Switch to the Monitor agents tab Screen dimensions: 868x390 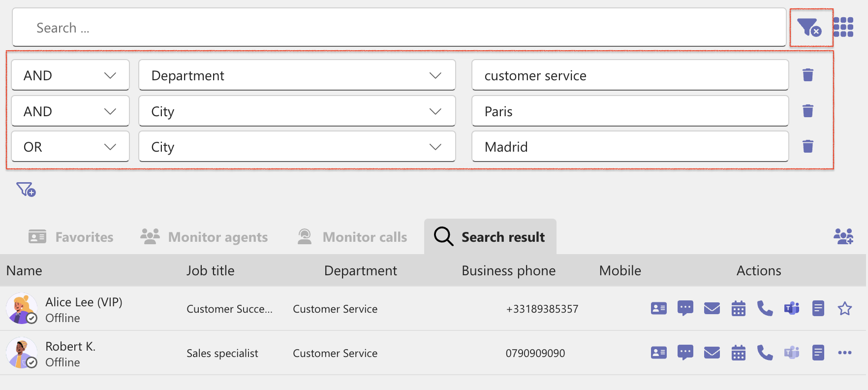204,237
